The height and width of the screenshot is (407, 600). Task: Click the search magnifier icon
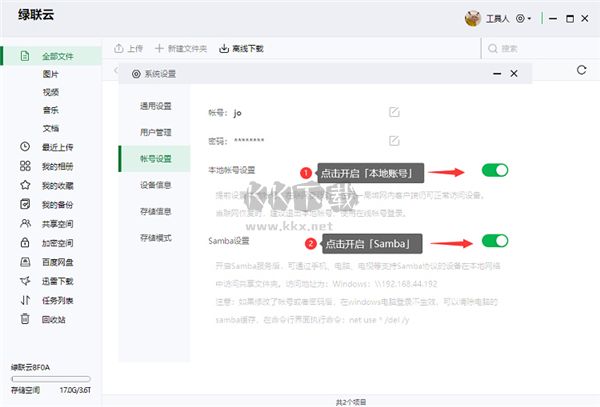492,49
